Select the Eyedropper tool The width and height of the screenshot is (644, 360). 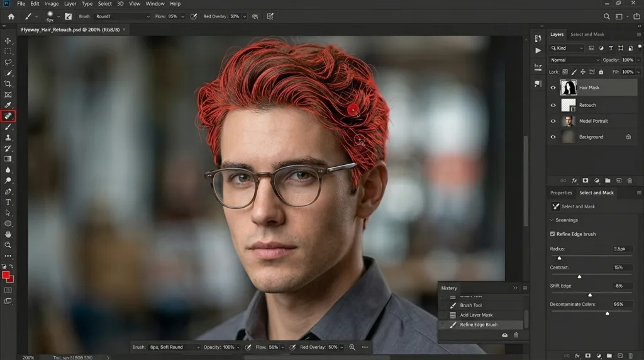point(8,105)
